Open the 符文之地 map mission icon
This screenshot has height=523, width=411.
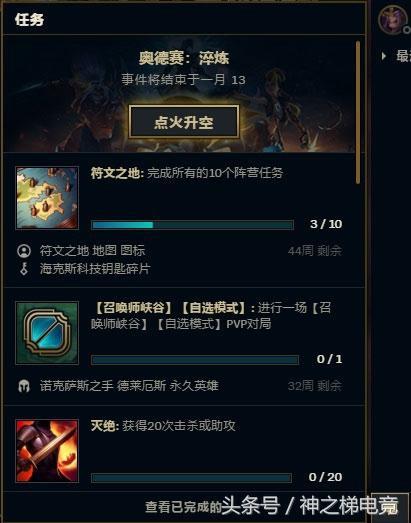pyautogui.click(x=47, y=198)
